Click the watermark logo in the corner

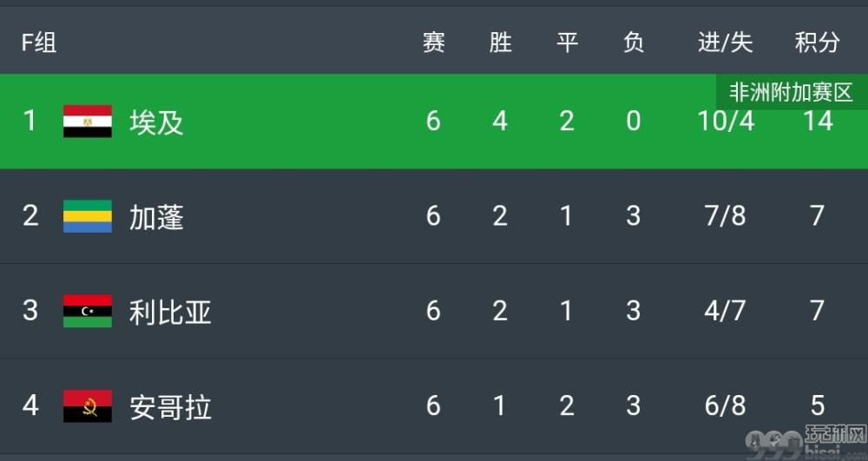click(806, 443)
